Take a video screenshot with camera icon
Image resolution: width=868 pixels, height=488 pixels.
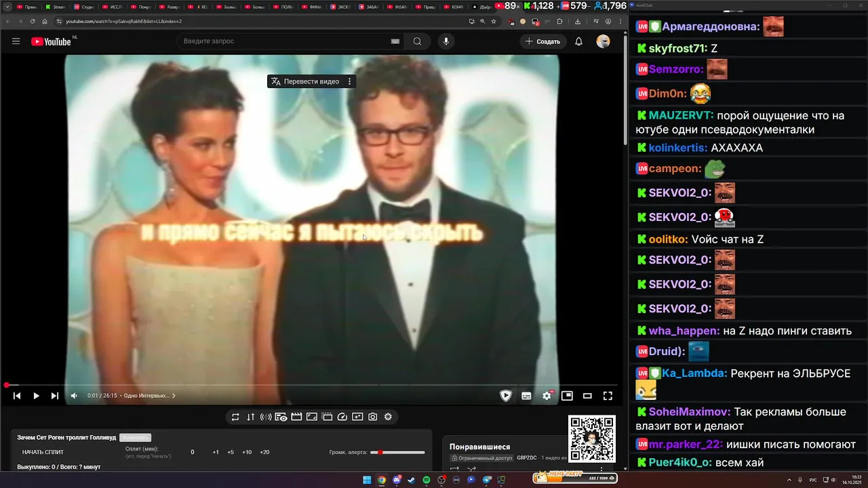click(373, 417)
